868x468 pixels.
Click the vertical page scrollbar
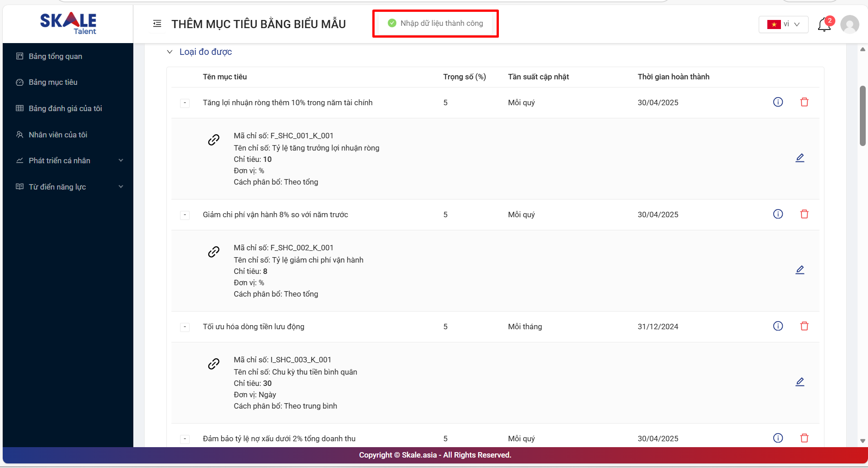(863, 116)
